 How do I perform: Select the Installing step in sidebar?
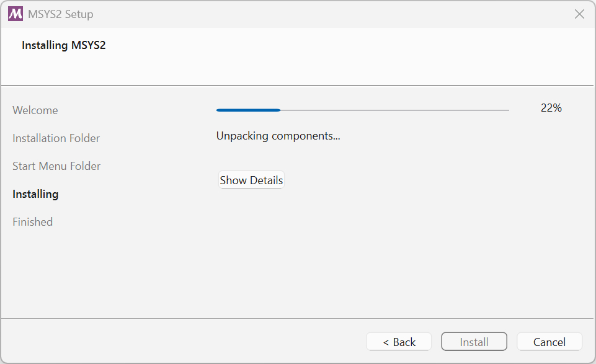click(35, 194)
